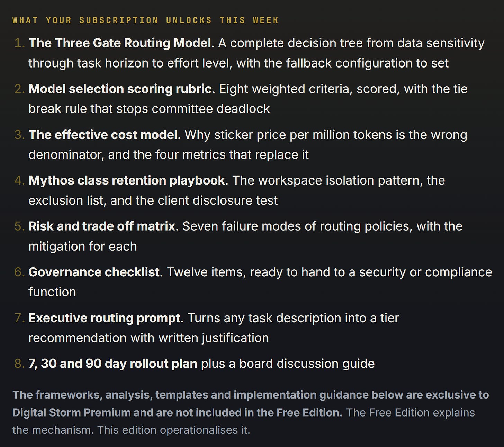Click list number 2 marker
Image resolution: width=504 pixels, height=447 pixels.
tap(20, 89)
